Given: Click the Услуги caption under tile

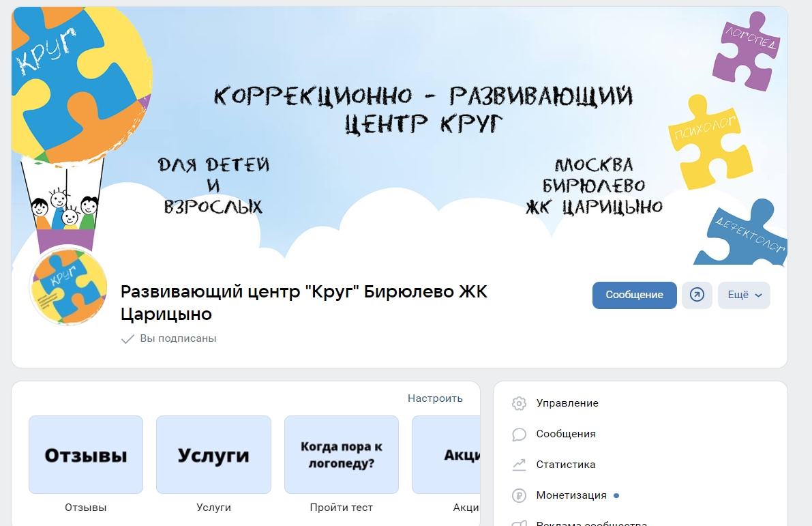Looking at the screenshot, I should click(213, 508).
